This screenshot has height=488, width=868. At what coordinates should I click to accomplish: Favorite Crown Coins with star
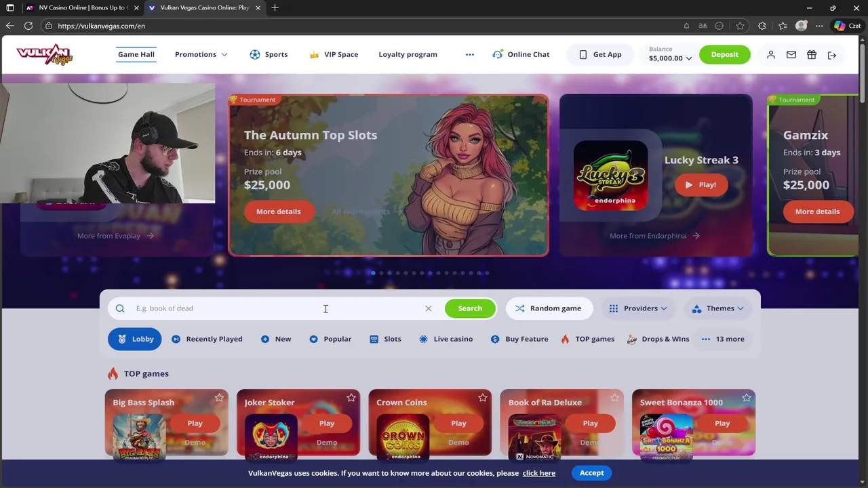click(483, 398)
